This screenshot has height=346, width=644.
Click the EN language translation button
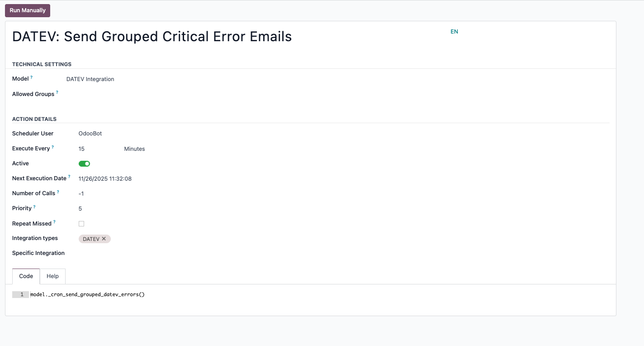455,32
